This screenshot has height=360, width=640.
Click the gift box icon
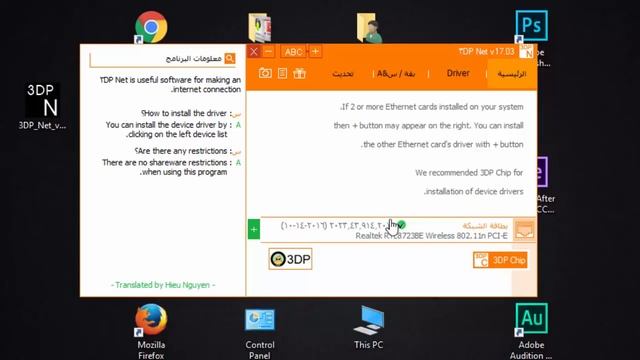pos(299,73)
